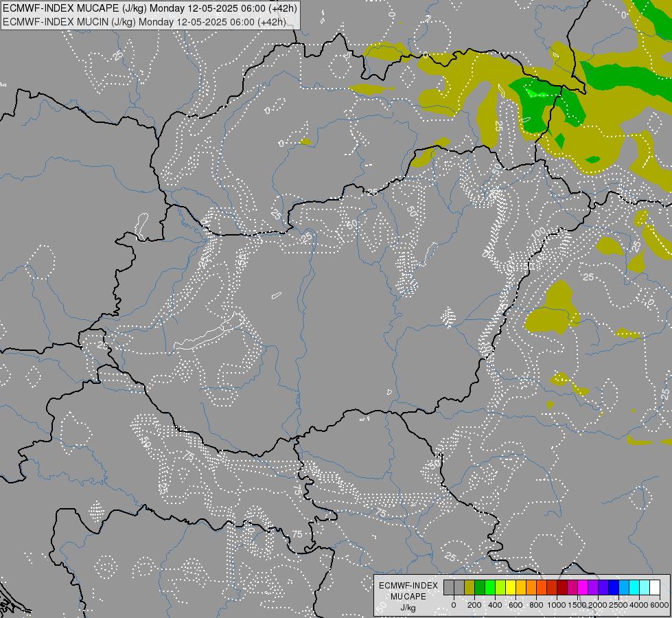Image resolution: width=672 pixels, height=618 pixels.
Task: Pick the dark green swatch right of 200 tick
Action: pyautogui.click(x=480, y=588)
